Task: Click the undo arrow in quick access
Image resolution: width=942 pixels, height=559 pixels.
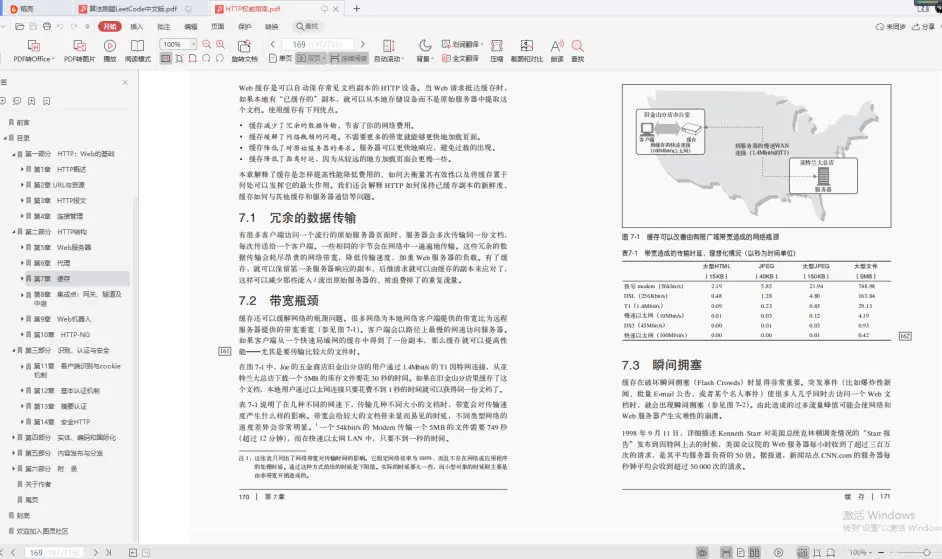Action: point(60,26)
